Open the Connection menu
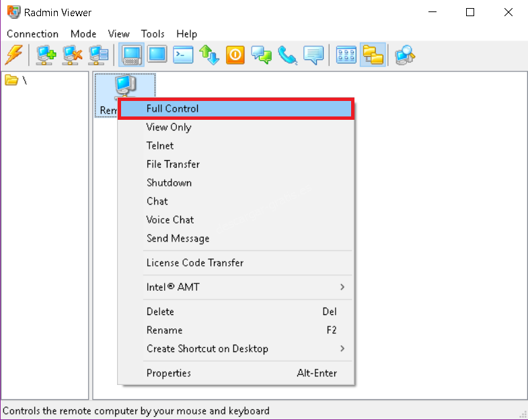Viewport: 528px width, 420px height. pyautogui.click(x=32, y=34)
